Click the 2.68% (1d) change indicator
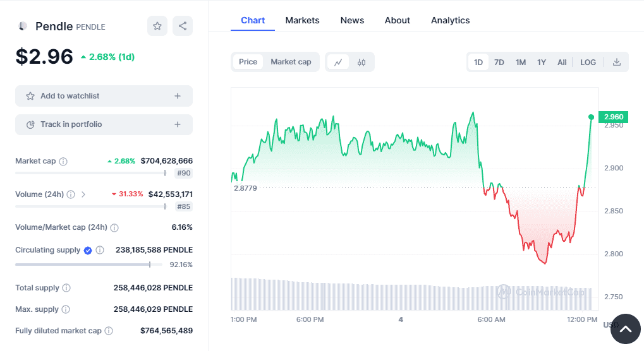Viewport: 644px width, 351px height. tap(108, 57)
